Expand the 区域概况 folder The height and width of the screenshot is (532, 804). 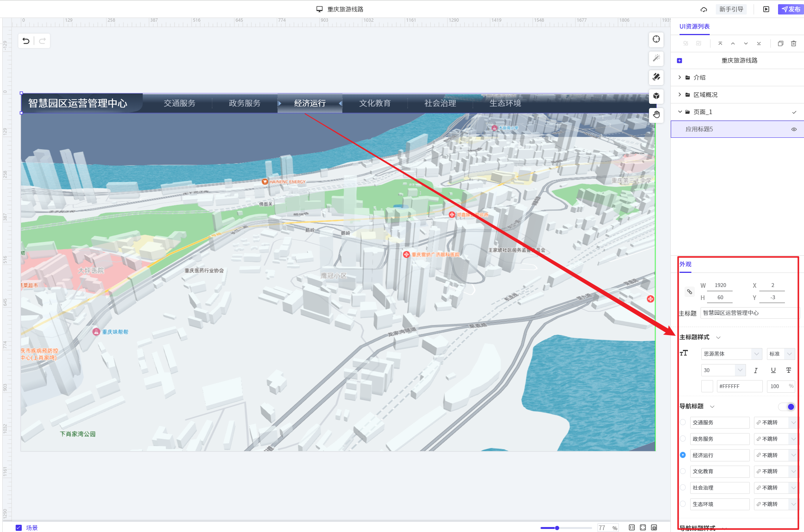pos(680,95)
